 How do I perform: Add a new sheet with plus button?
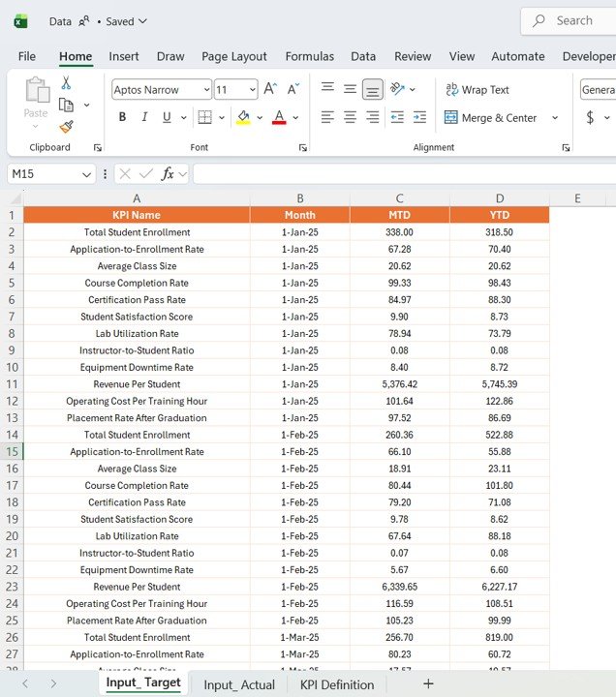coord(428,683)
